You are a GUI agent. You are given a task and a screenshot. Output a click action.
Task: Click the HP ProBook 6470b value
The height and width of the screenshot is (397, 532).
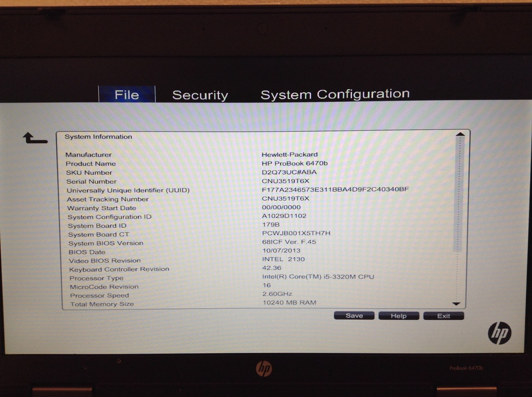(x=295, y=163)
